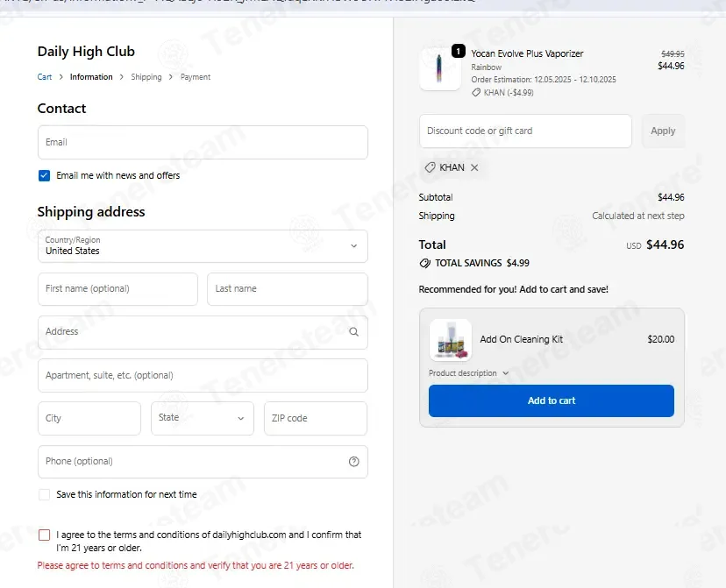
Task: Open the State dropdown
Action: [x=203, y=418]
